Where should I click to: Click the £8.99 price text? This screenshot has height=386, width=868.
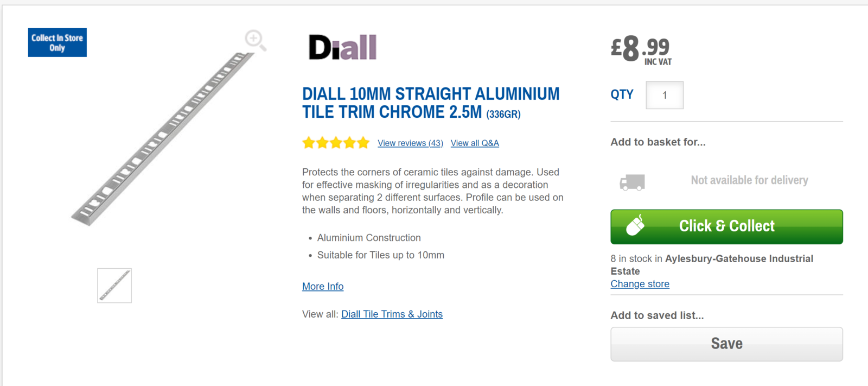pos(640,48)
